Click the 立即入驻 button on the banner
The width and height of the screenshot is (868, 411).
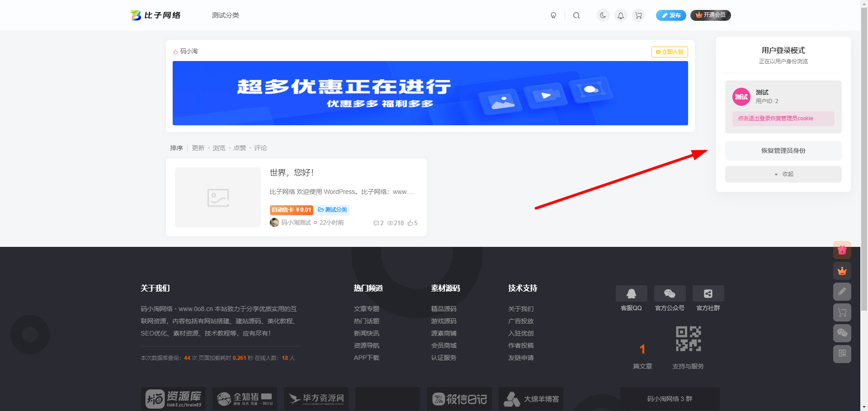[x=669, y=52]
